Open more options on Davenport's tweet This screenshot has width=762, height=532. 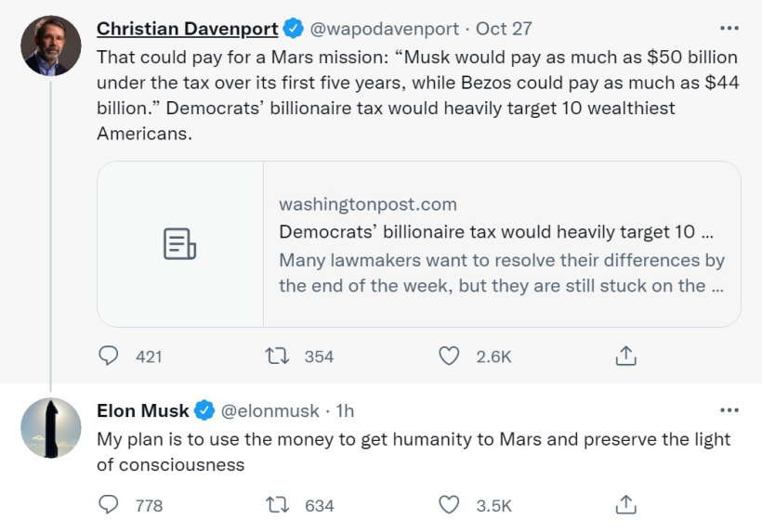(729, 28)
